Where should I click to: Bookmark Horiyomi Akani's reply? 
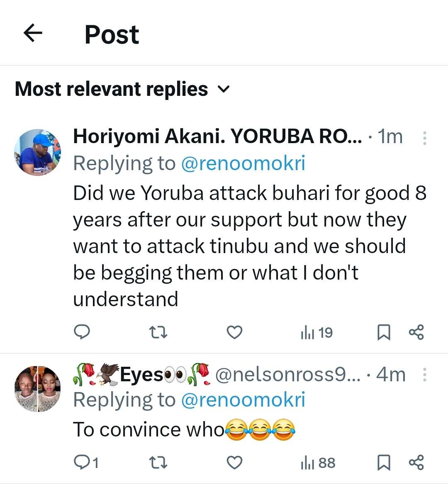click(x=383, y=332)
